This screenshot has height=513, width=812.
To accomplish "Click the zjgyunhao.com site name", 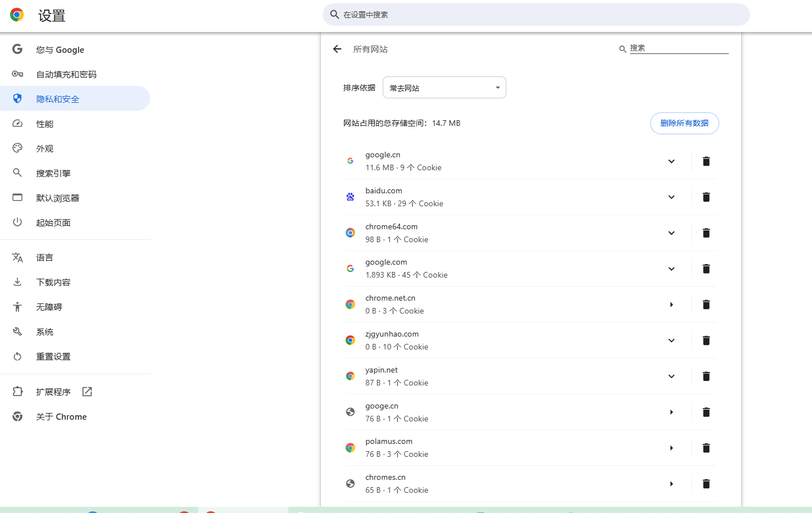I will pyautogui.click(x=392, y=334).
